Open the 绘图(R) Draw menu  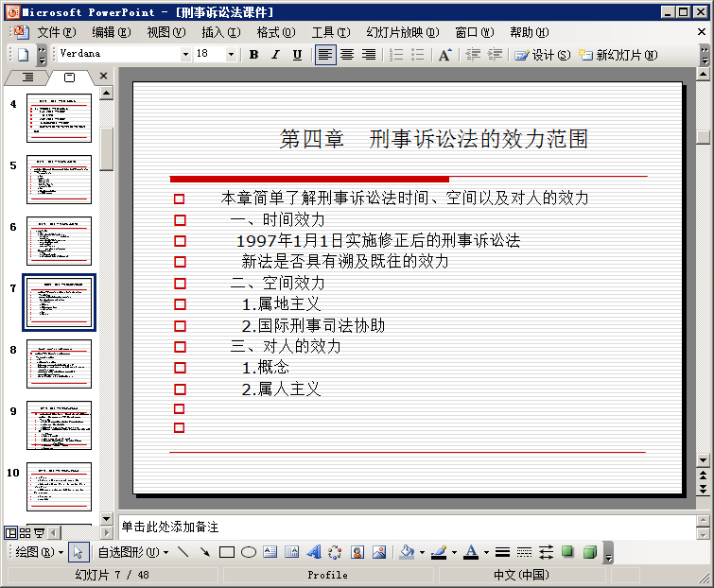(39, 552)
